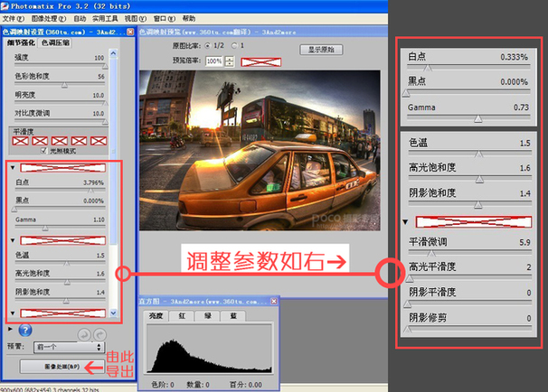The width and height of the screenshot is (548, 392).
Task: Increase 预览倍率 with the stepper arrow
Action: click(230, 58)
